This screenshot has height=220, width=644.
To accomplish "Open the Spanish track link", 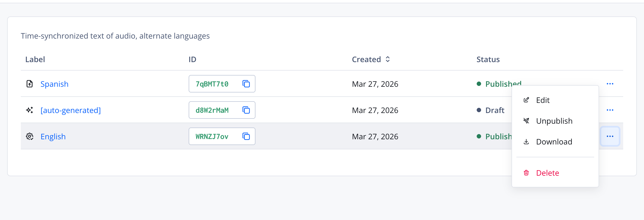I will (x=54, y=84).
